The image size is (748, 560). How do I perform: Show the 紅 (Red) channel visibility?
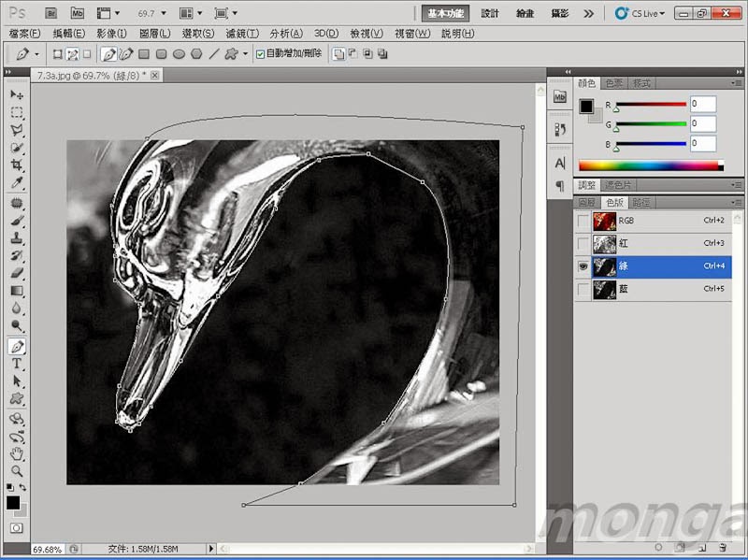coord(583,244)
